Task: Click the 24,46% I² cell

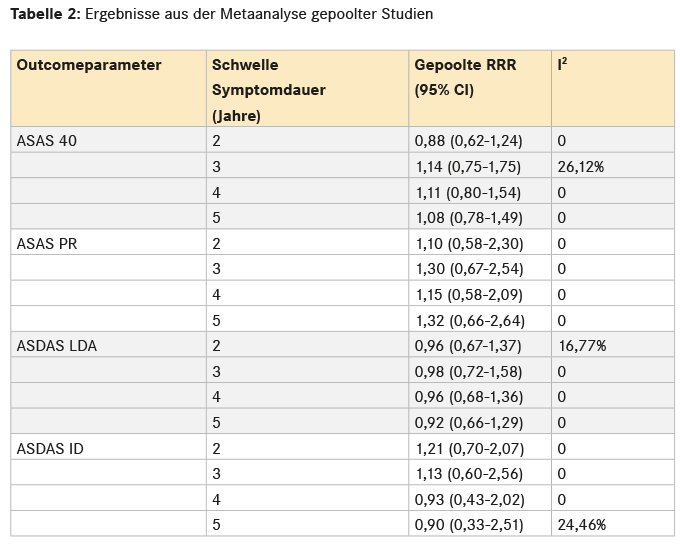Action: (x=581, y=525)
